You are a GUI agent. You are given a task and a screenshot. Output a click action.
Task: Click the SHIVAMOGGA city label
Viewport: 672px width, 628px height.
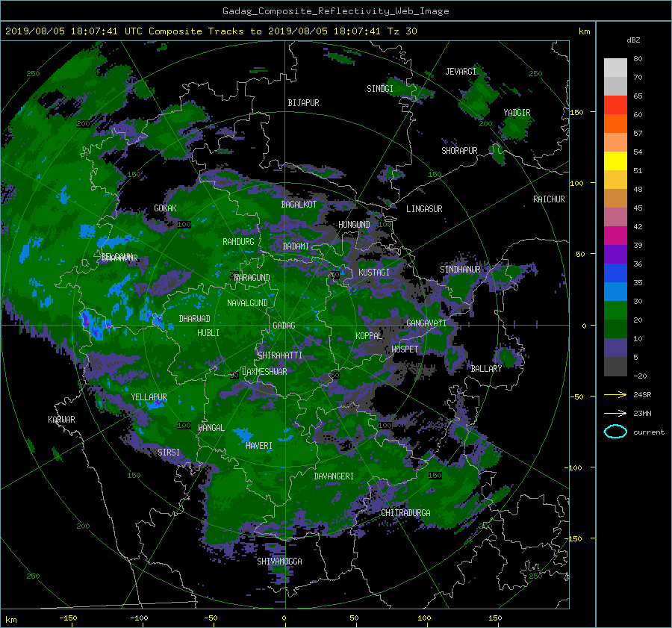[279, 562]
